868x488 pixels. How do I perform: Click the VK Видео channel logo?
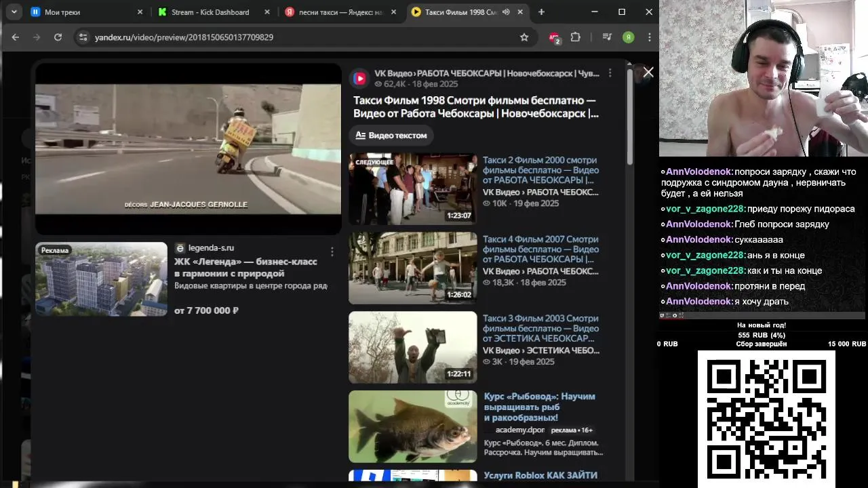point(359,79)
